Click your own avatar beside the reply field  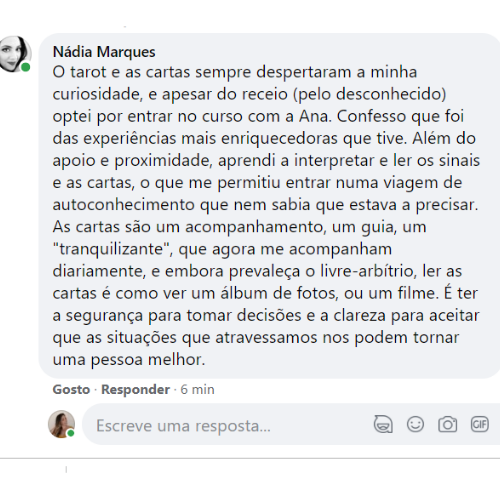[x=62, y=424]
